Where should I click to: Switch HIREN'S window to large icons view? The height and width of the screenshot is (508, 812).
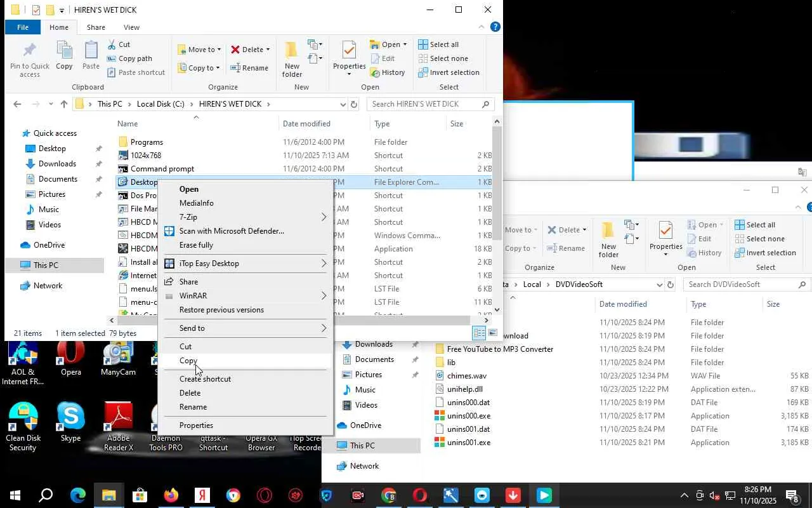[x=493, y=333]
